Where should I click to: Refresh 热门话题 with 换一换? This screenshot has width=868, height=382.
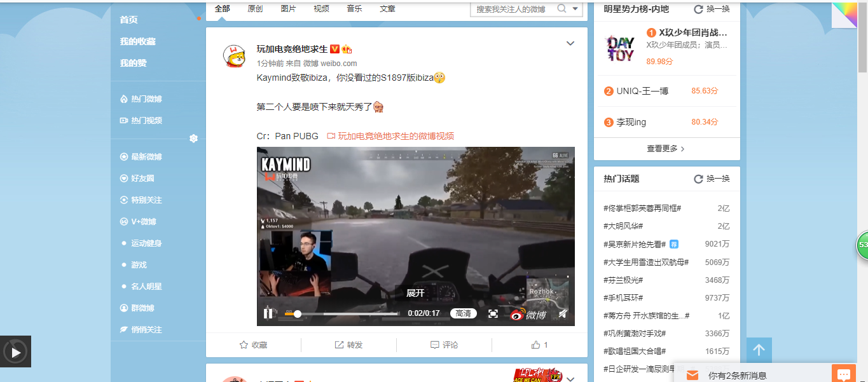[712, 179]
